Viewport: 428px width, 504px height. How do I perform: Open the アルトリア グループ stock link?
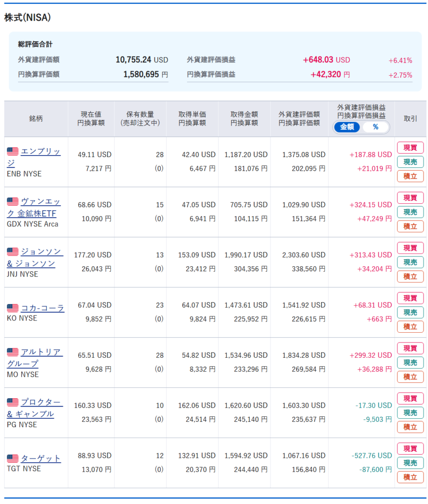pyautogui.click(x=41, y=352)
